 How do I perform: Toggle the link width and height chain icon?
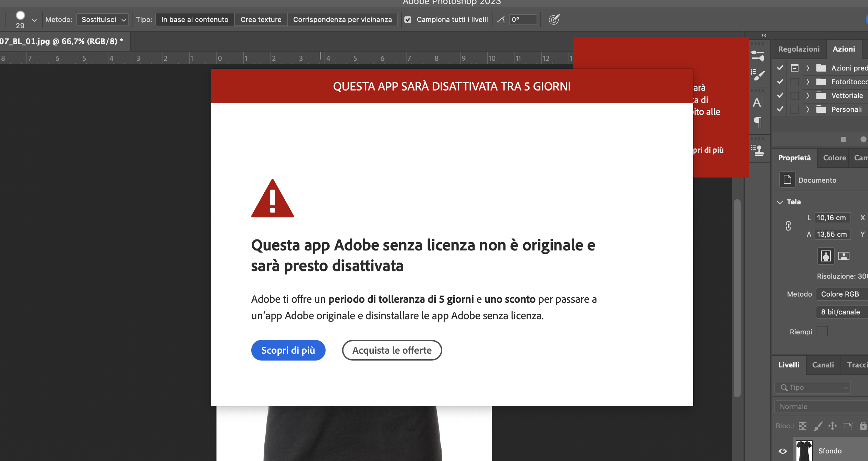pos(788,226)
